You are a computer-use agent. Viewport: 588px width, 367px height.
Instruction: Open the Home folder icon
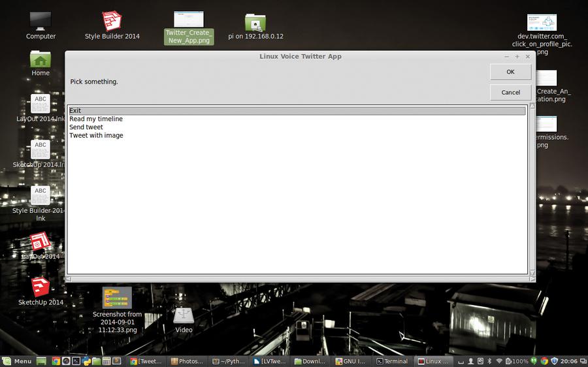pyautogui.click(x=40, y=63)
